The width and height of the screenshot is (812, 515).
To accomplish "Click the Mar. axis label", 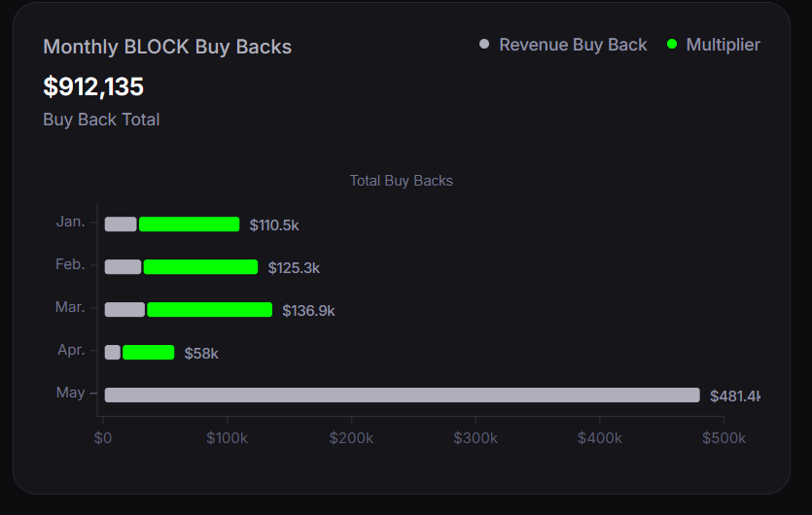I will pyautogui.click(x=70, y=307).
